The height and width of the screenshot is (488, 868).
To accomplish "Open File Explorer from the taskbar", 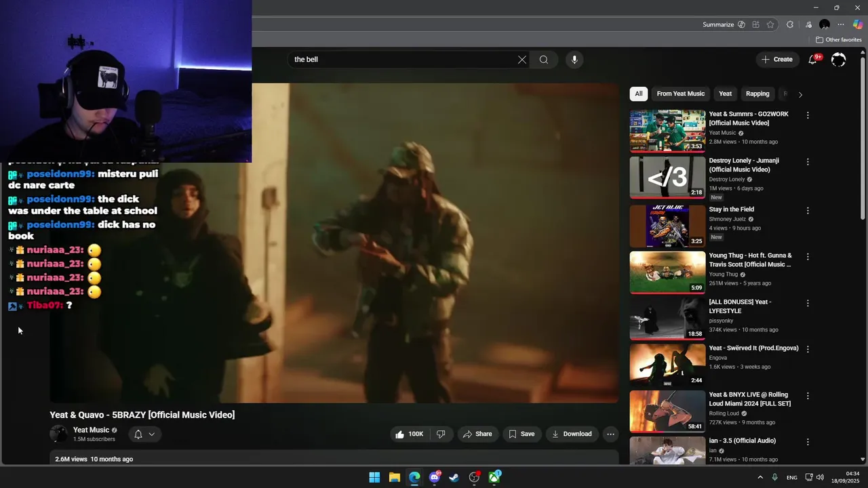I will tap(395, 477).
